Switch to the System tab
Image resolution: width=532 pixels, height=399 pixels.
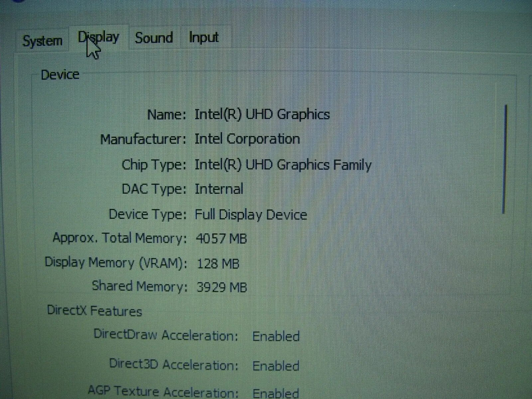click(x=42, y=41)
